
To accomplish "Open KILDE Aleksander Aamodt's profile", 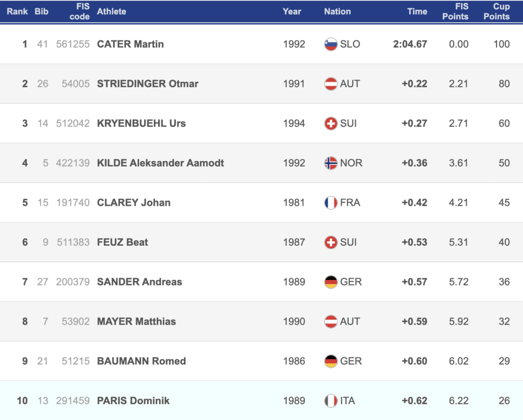I will pyautogui.click(x=160, y=163).
